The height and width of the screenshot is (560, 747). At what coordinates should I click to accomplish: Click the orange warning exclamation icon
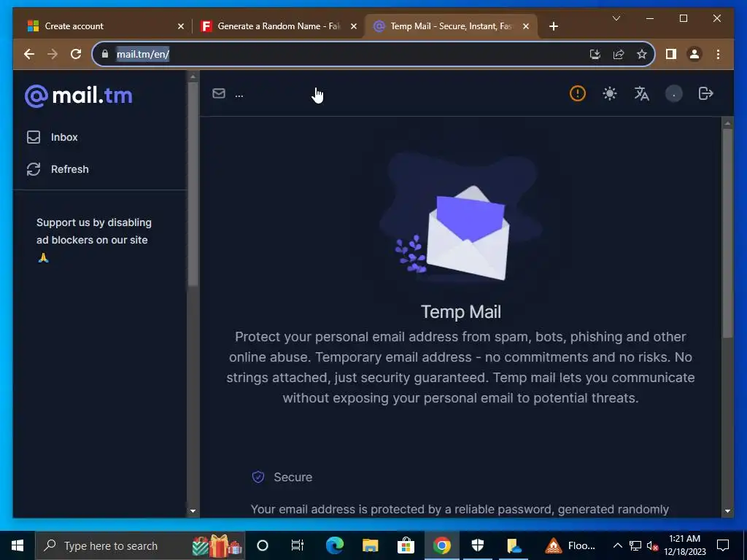pyautogui.click(x=578, y=93)
